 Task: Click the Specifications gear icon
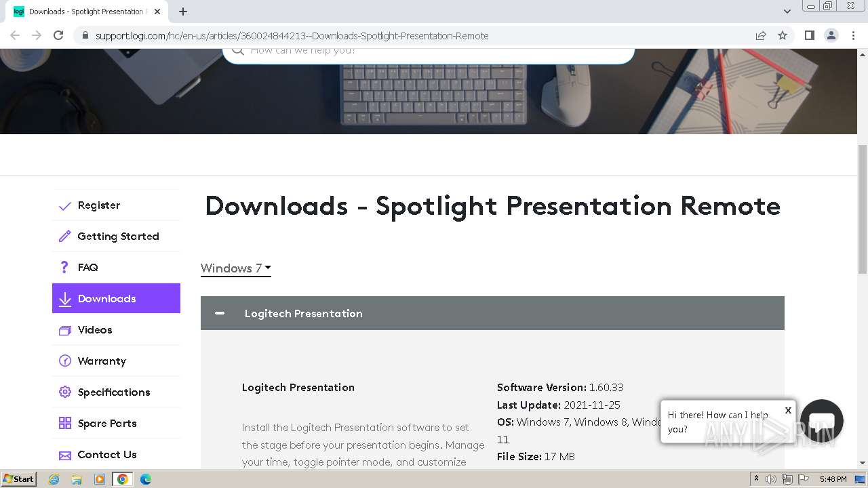65,392
